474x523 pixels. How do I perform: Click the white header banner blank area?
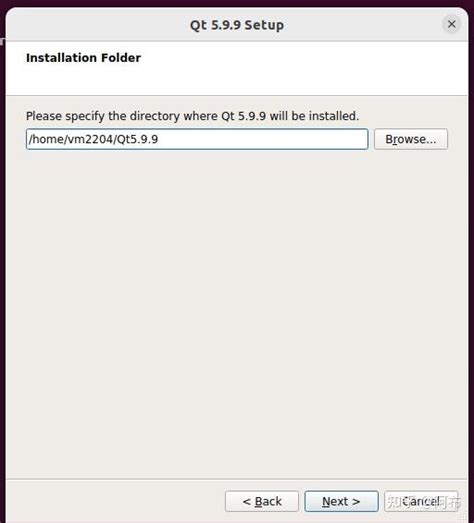point(300,68)
